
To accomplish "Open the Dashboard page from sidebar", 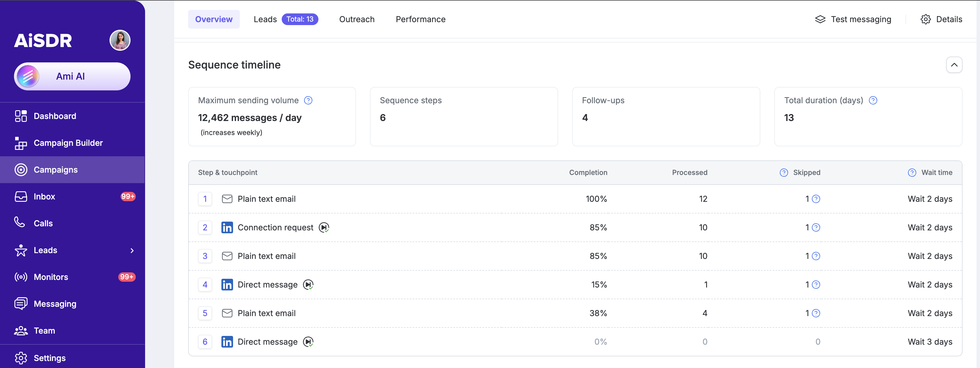I will [x=72, y=116].
